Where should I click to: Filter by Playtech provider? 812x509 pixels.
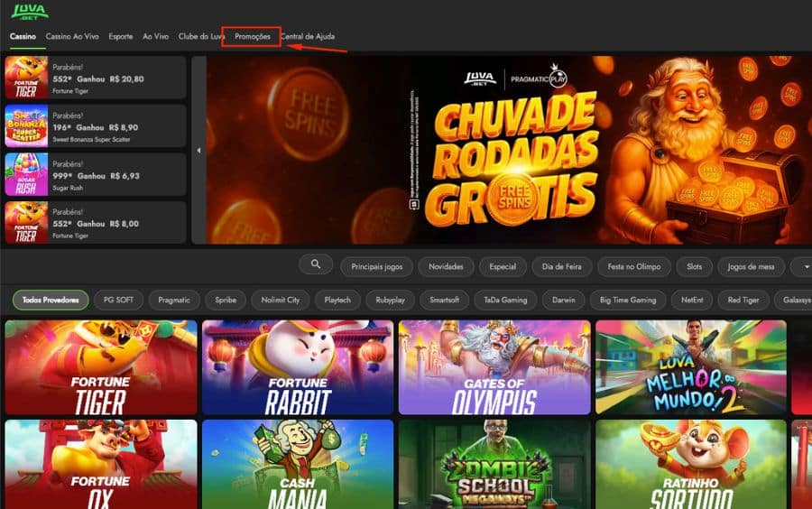[337, 300]
